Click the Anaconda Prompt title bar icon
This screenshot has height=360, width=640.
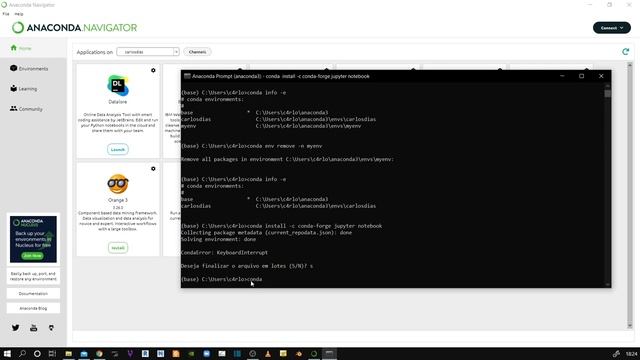(187, 76)
